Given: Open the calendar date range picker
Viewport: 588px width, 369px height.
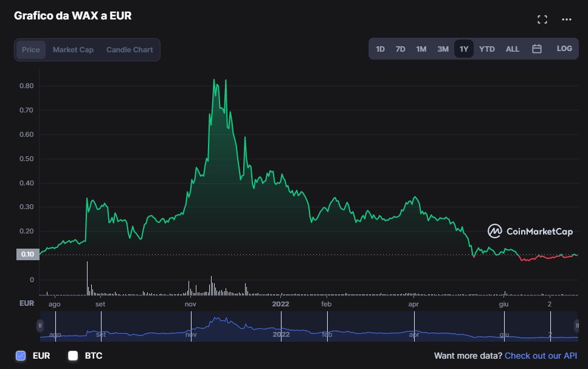Looking at the screenshot, I should click(537, 49).
